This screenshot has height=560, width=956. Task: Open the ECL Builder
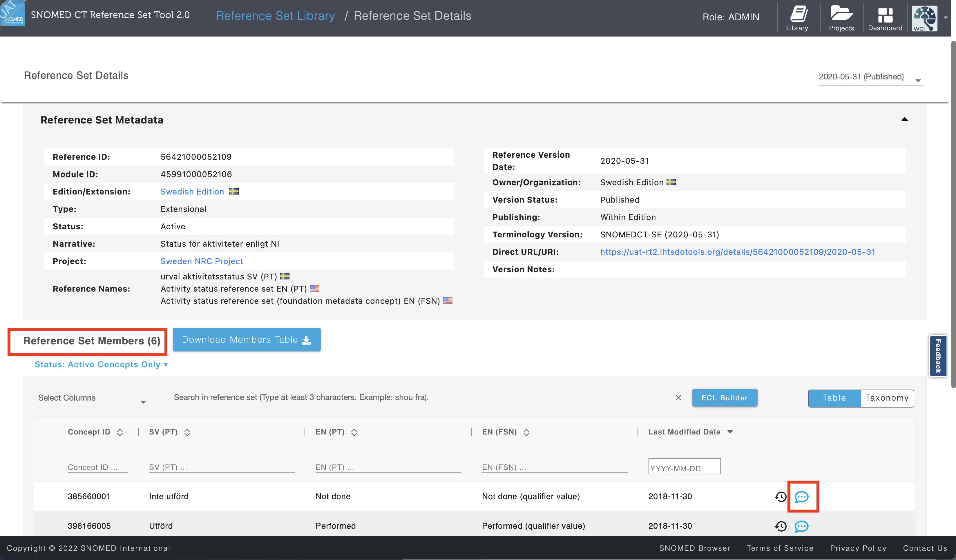click(725, 398)
